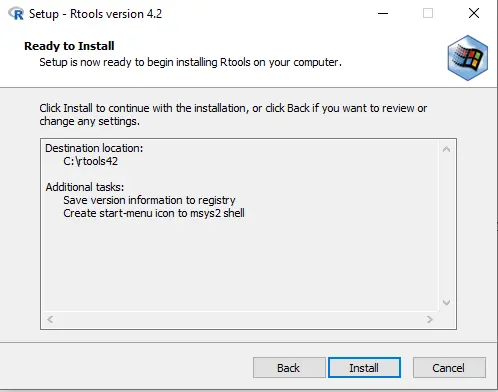Click the R logo icon in title bar
Screen dimensions: 498x392
(16, 14)
